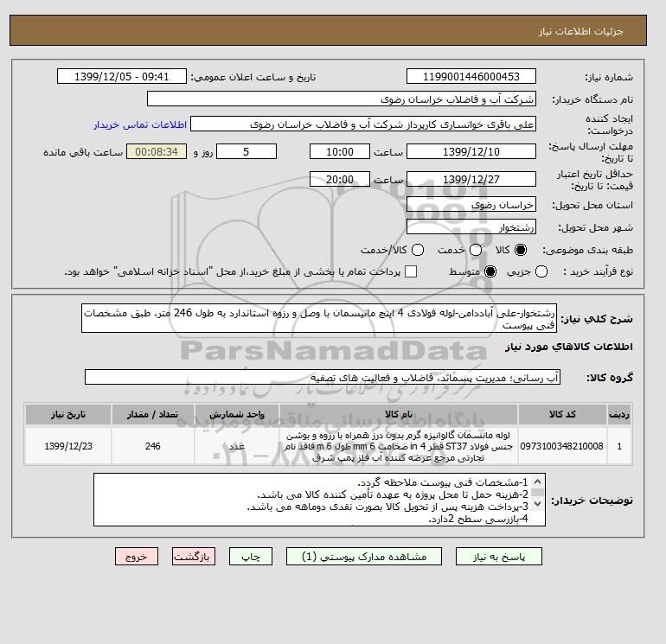Toggle the اسناد خزانه اسلامی payment checkbox
Screen dimensions: 666x644
411,271
